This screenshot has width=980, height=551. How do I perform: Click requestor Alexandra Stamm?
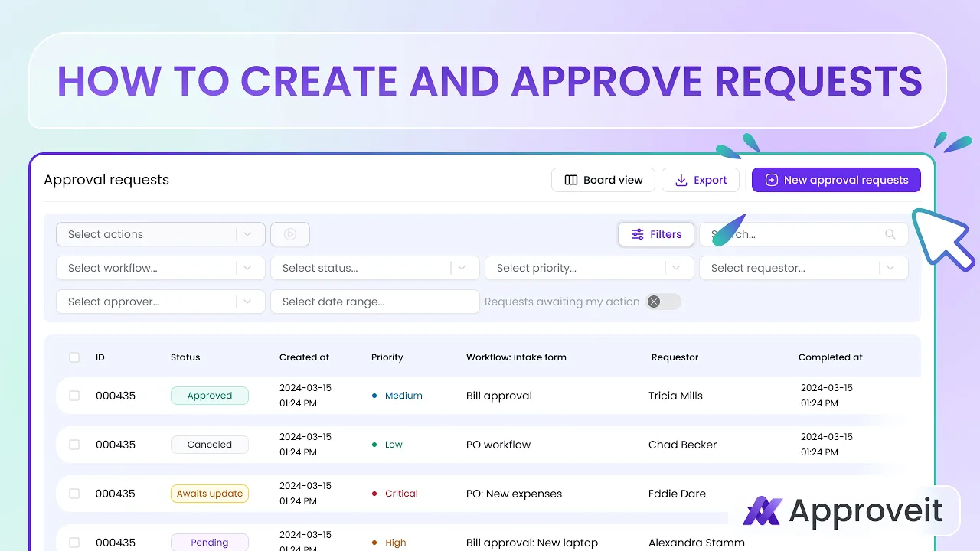697,543
